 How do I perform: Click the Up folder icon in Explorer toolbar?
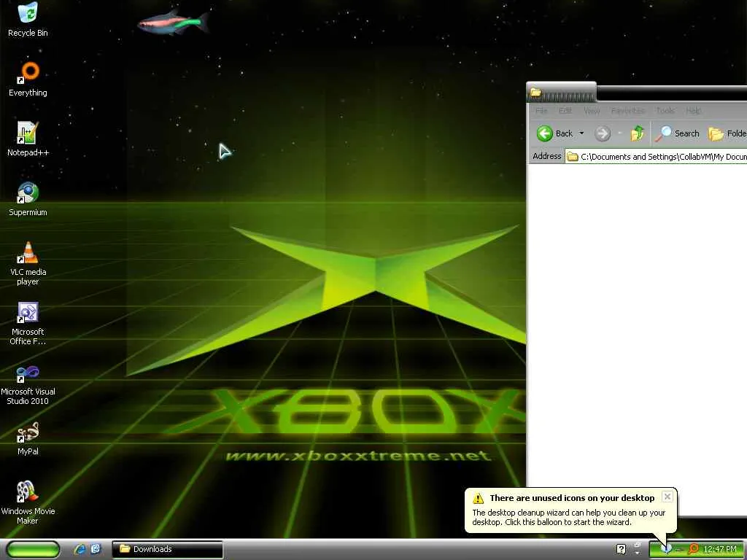point(637,133)
